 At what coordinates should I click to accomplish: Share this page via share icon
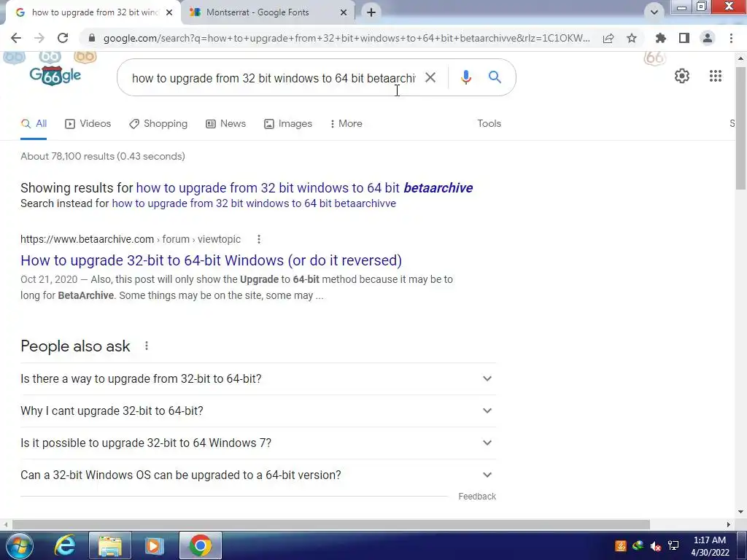pyautogui.click(x=608, y=38)
